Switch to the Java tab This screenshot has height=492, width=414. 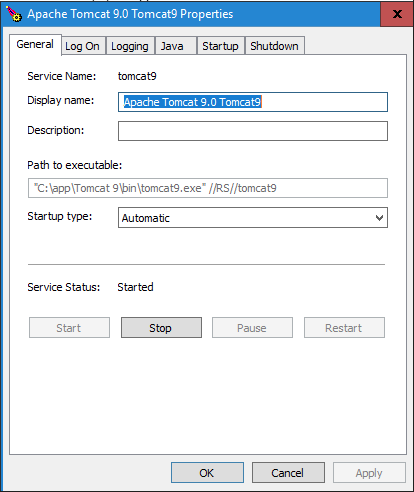click(176, 46)
